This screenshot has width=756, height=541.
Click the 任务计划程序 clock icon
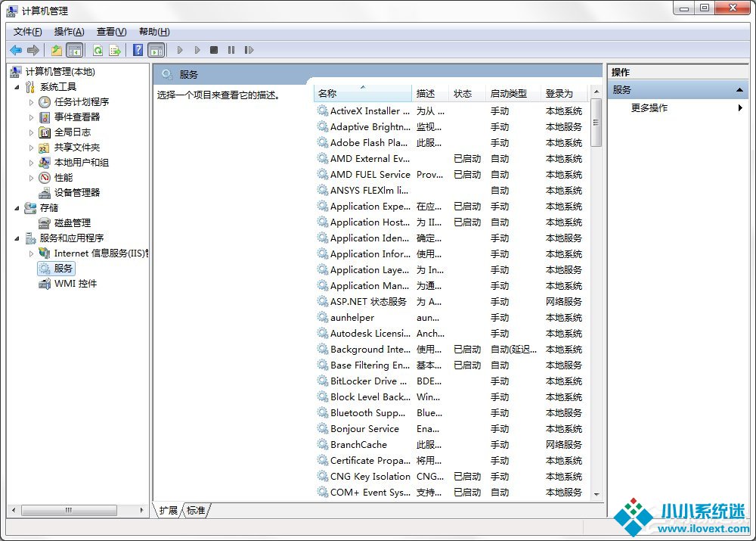[x=45, y=102]
